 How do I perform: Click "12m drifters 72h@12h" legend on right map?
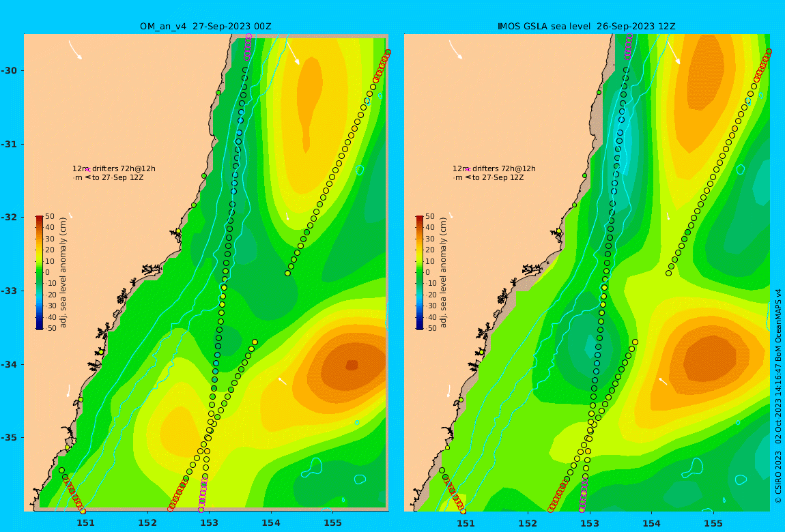click(x=494, y=169)
